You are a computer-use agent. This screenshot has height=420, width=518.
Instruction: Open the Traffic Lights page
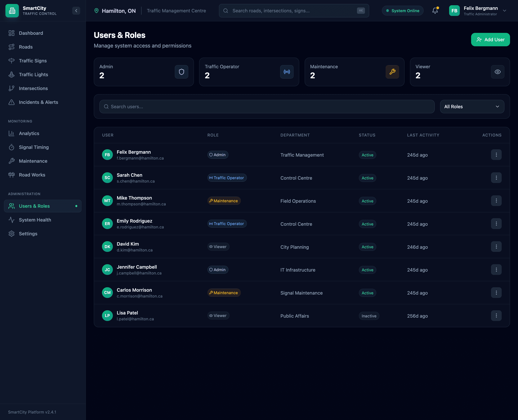33,75
